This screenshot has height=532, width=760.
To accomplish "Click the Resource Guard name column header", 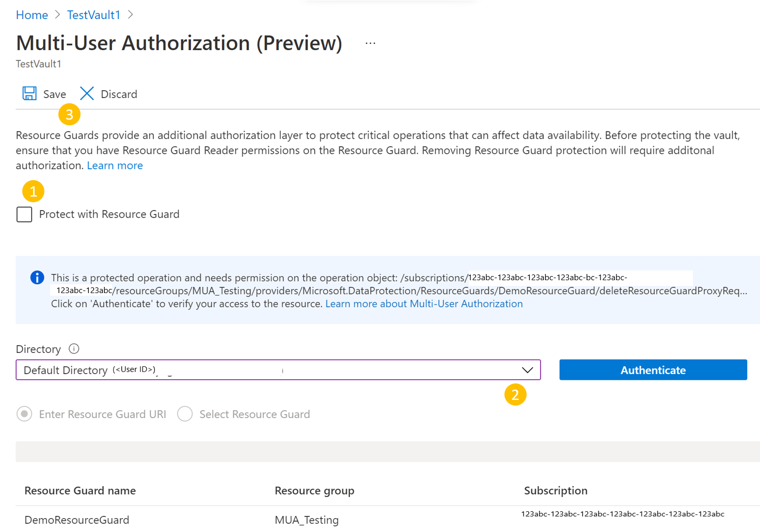I will point(80,490).
